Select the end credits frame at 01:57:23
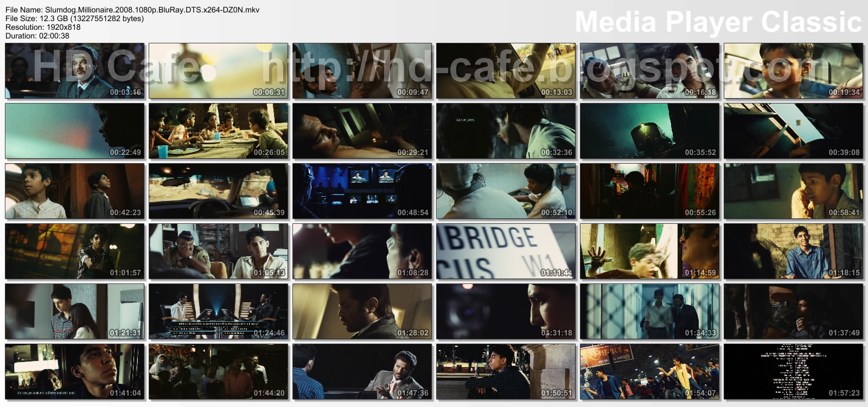868x407 pixels. (794, 372)
